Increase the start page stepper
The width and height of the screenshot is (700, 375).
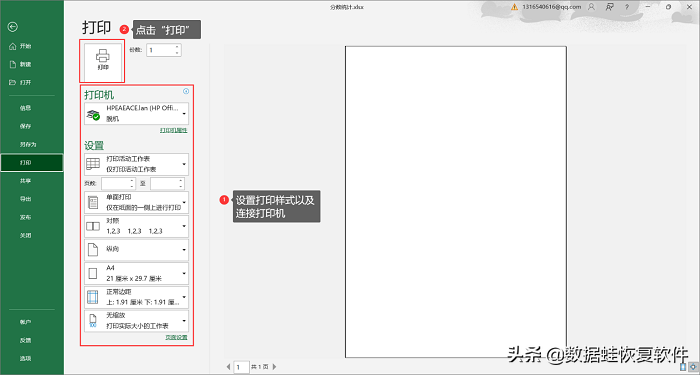[132, 181]
